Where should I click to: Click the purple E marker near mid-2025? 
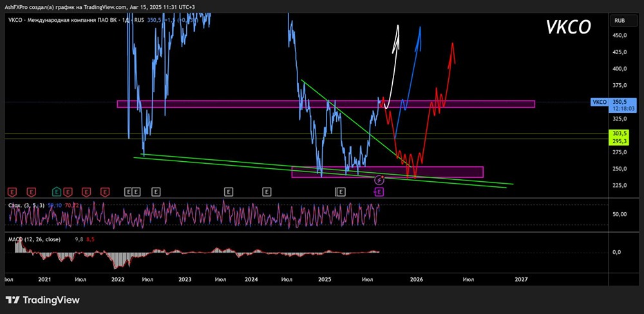(x=380, y=191)
